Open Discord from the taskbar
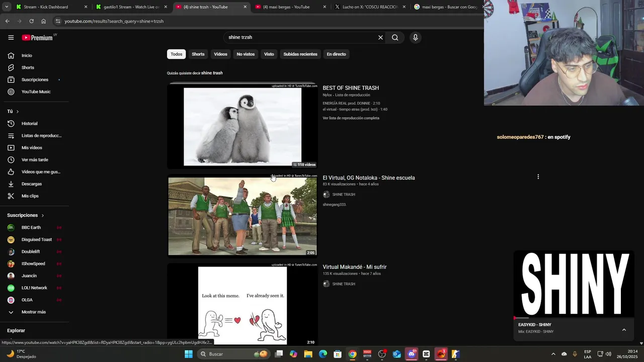644x362 pixels. tap(412, 354)
